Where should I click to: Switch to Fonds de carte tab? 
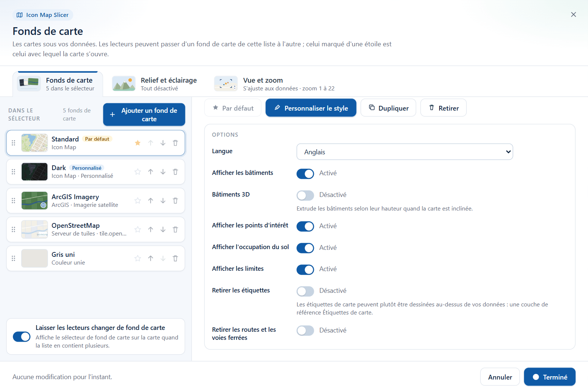(x=58, y=84)
